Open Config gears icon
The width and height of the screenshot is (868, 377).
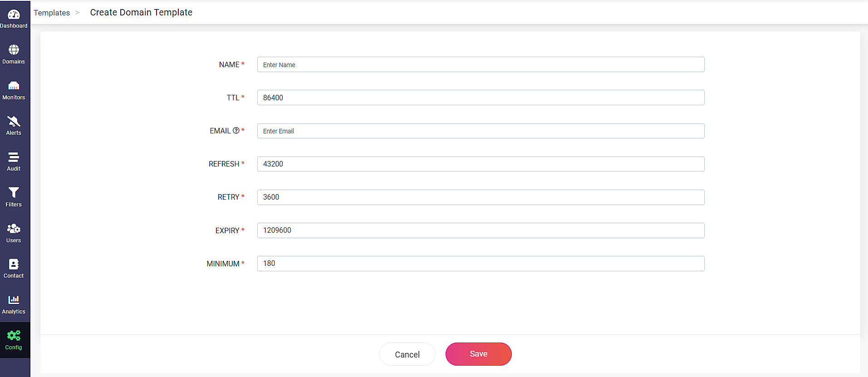[x=14, y=336]
